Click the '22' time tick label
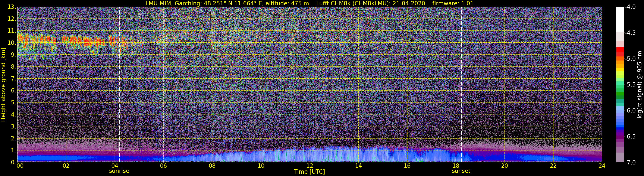 click(553, 166)
